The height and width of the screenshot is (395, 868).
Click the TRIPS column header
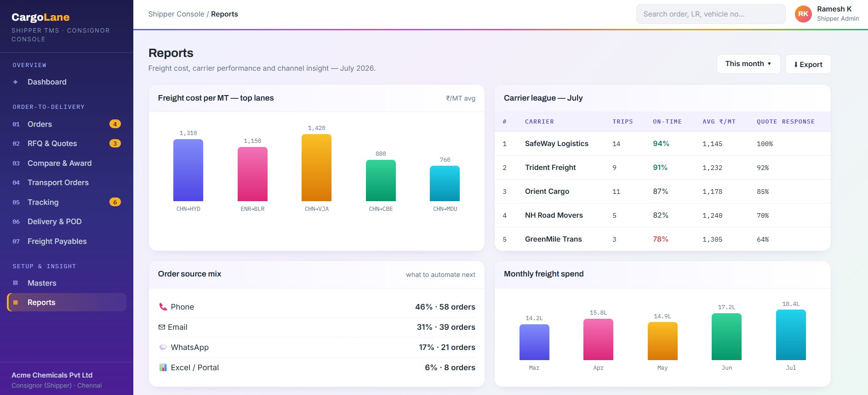pos(622,122)
